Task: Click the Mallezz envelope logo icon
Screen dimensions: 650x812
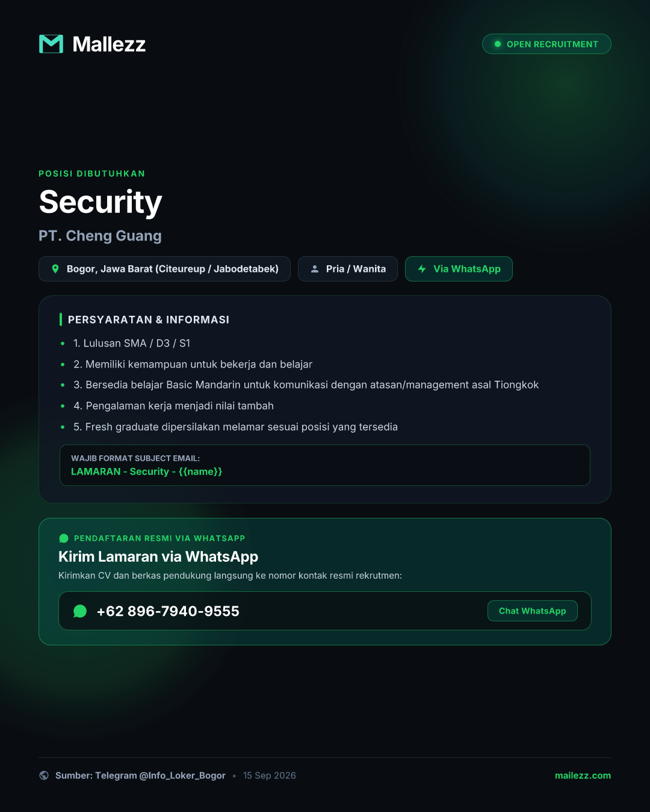Action: point(51,44)
